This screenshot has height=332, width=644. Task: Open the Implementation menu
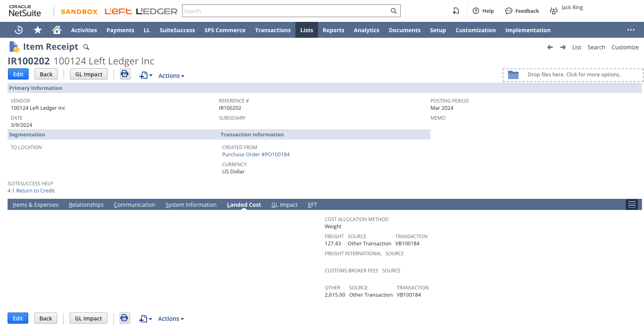tap(528, 30)
